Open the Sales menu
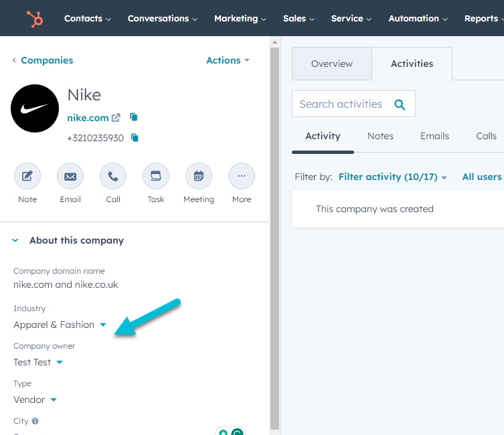The width and height of the screenshot is (504, 435). pyautogui.click(x=299, y=19)
